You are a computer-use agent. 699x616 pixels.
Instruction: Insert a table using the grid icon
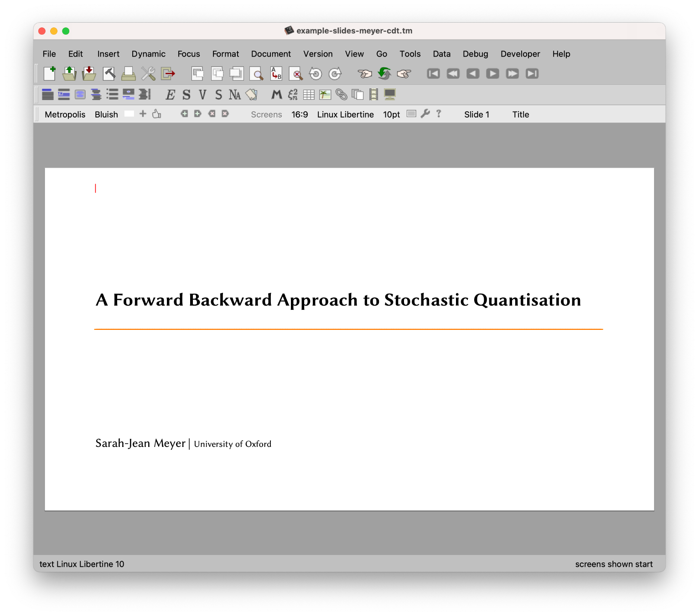click(309, 95)
